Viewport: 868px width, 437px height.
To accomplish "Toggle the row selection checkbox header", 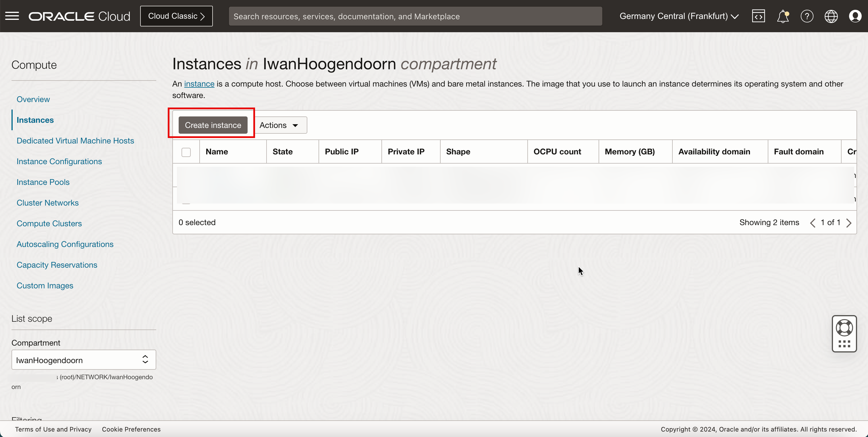I will [186, 152].
